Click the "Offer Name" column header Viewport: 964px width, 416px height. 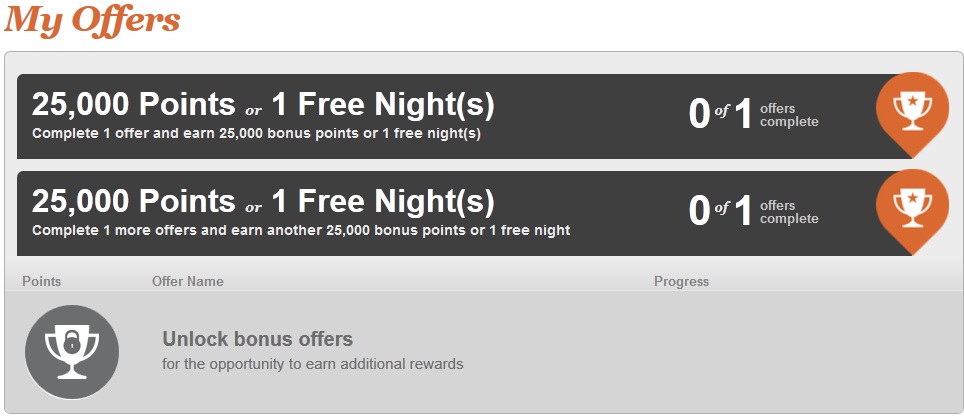click(188, 281)
